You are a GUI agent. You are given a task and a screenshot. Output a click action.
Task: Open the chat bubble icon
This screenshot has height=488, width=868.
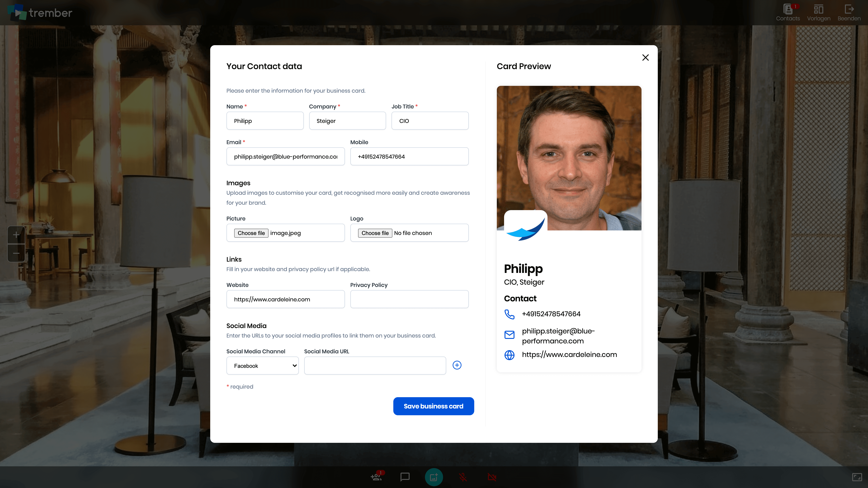[405, 476]
